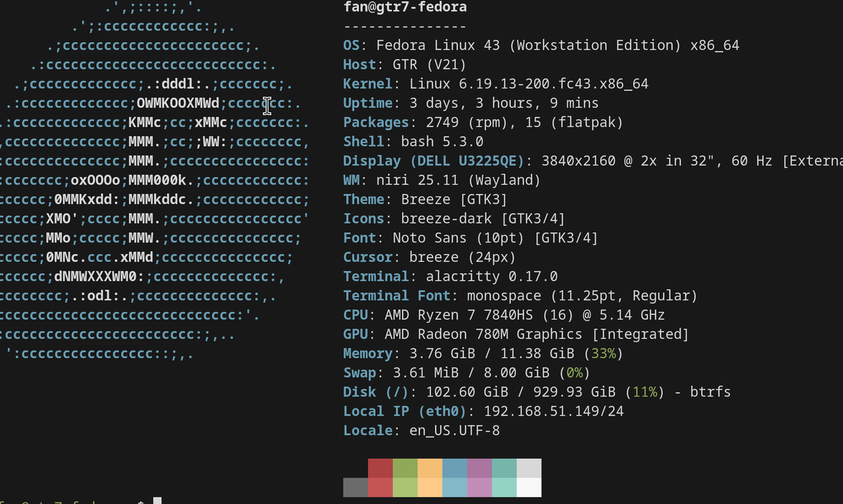Pick the lighter pink-purple palette swatch
843x504 pixels.
[x=479, y=487]
